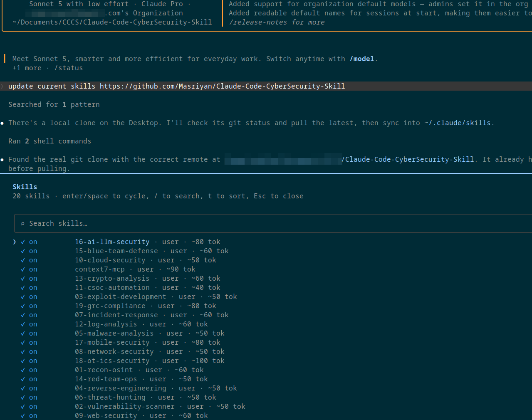The width and height of the screenshot is (532, 420).
Task: Click the Claude-Code-CyberSecurity-Skill path in output
Action: 408,160
